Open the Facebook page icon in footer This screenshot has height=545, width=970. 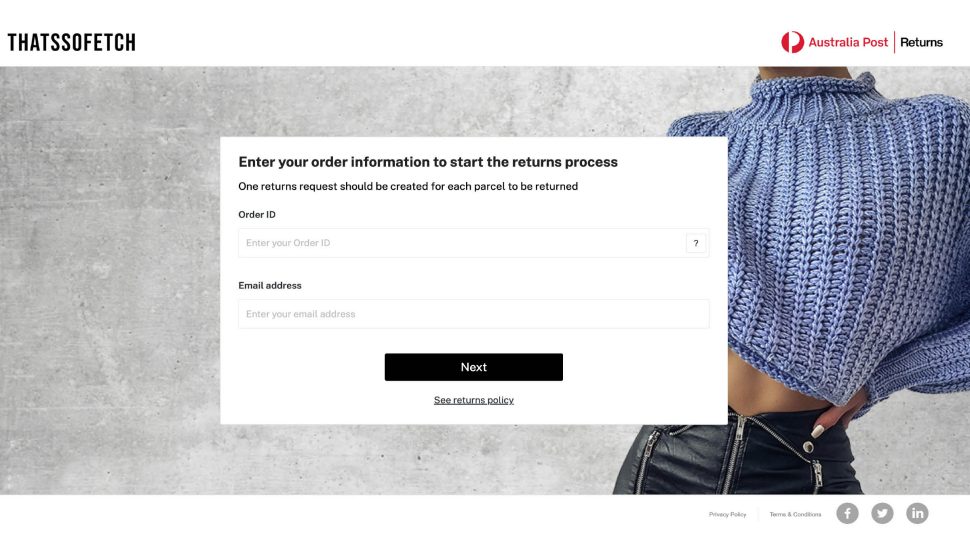847,513
